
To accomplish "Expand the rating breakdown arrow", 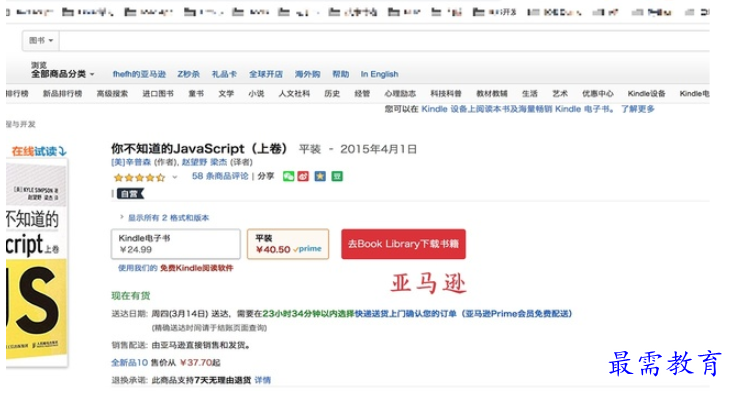I will (175, 177).
